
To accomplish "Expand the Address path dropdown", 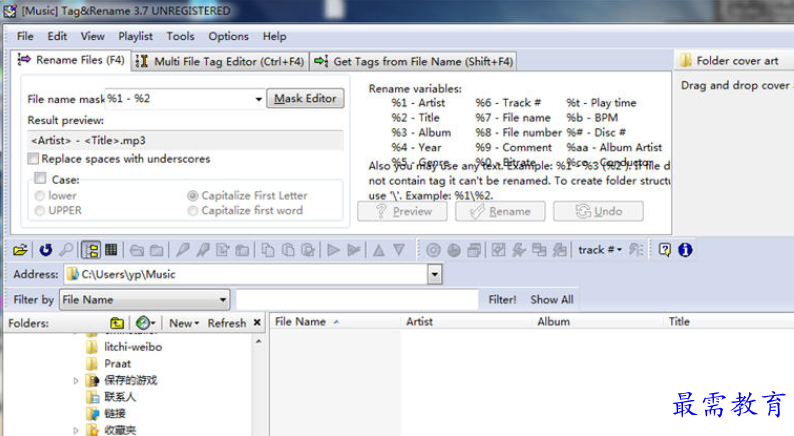I will coord(434,274).
